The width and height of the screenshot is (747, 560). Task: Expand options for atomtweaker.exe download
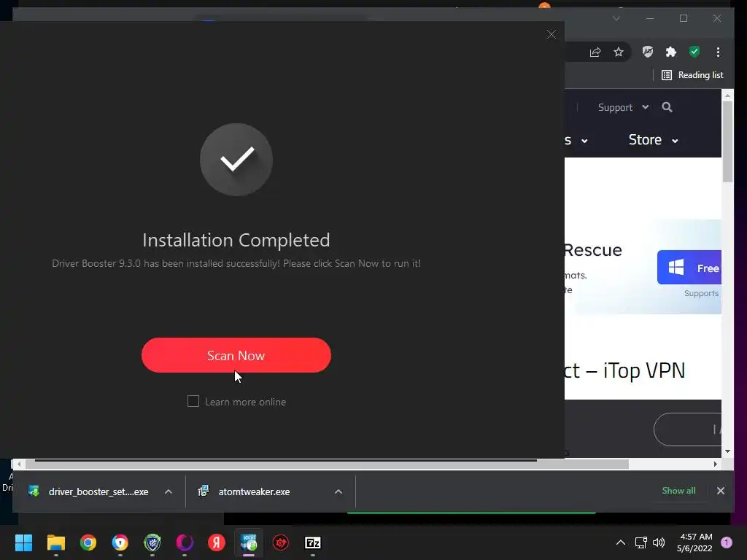click(x=338, y=491)
